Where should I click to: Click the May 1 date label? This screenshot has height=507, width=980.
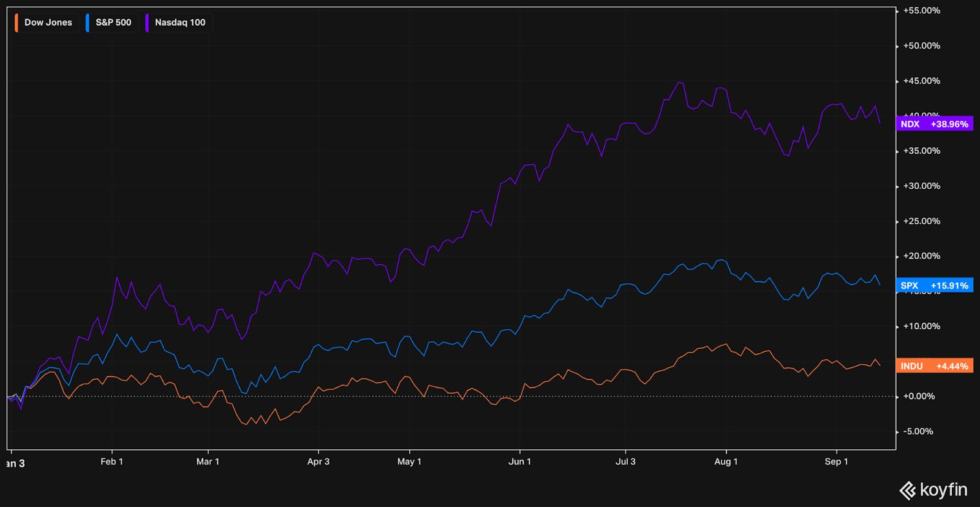(409, 462)
